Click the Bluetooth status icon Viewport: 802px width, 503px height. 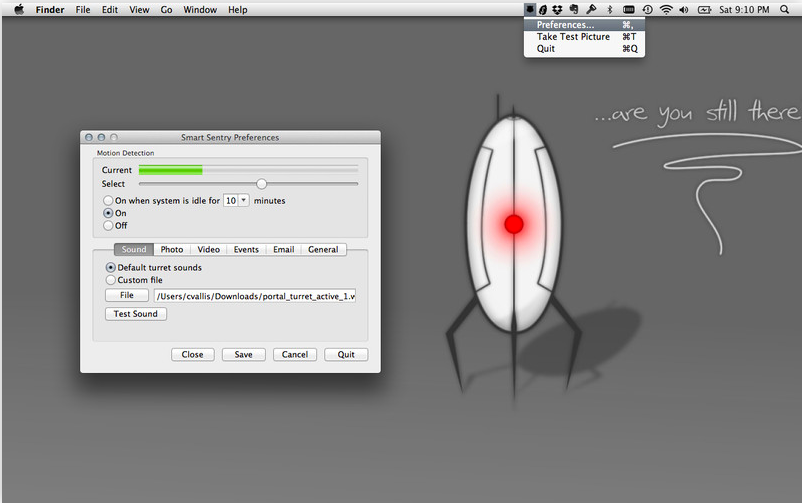609,9
